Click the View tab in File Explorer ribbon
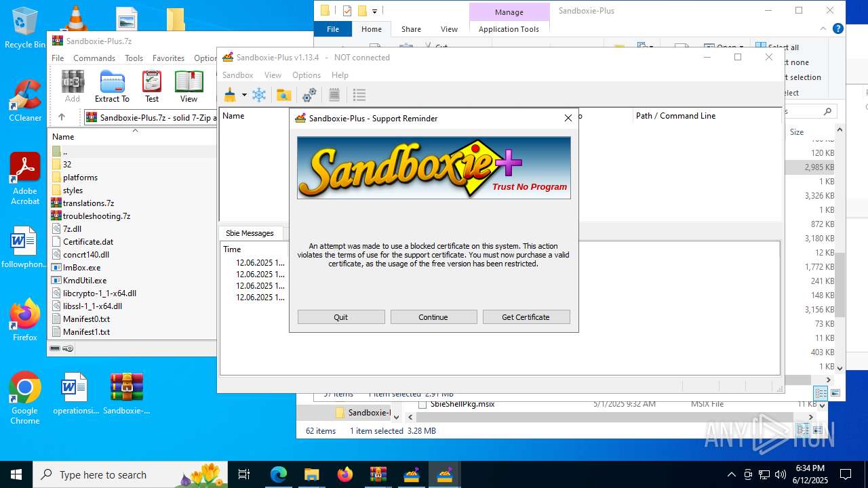868x488 pixels. 449,29
